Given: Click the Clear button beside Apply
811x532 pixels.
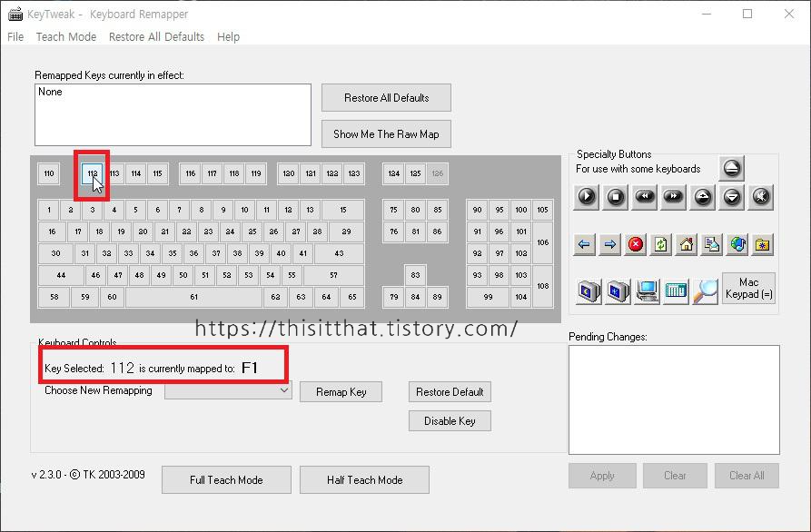Looking at the screenshot, I should pyautogui.click(x=675, y=476).
